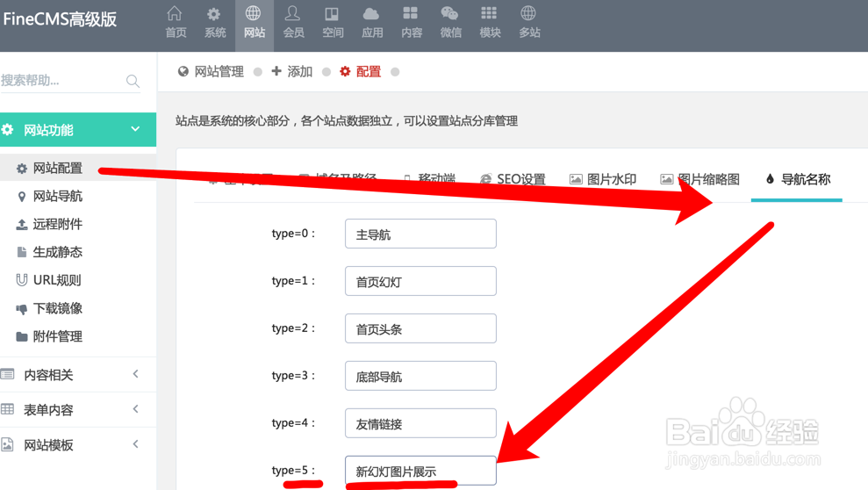The width and height of the screenshot is (868, 490).
Task: Expand the 网站模板 section chevron
Action: (x=136, y=444)
